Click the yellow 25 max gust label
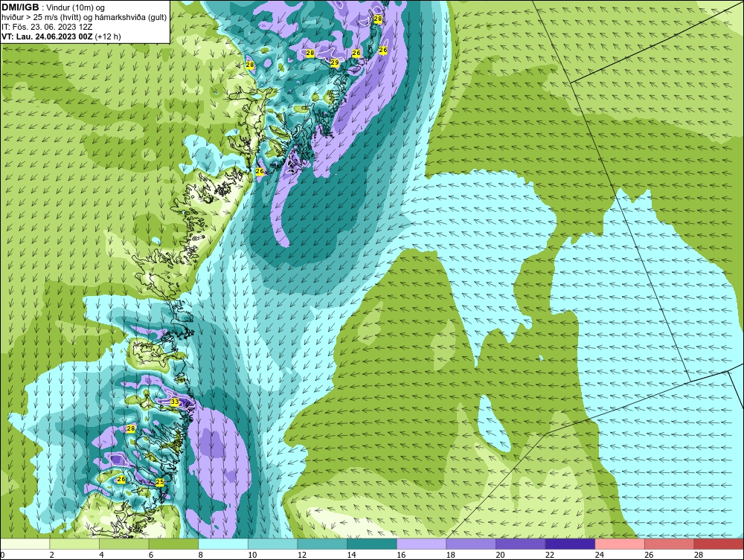 (x=160, y=482)
